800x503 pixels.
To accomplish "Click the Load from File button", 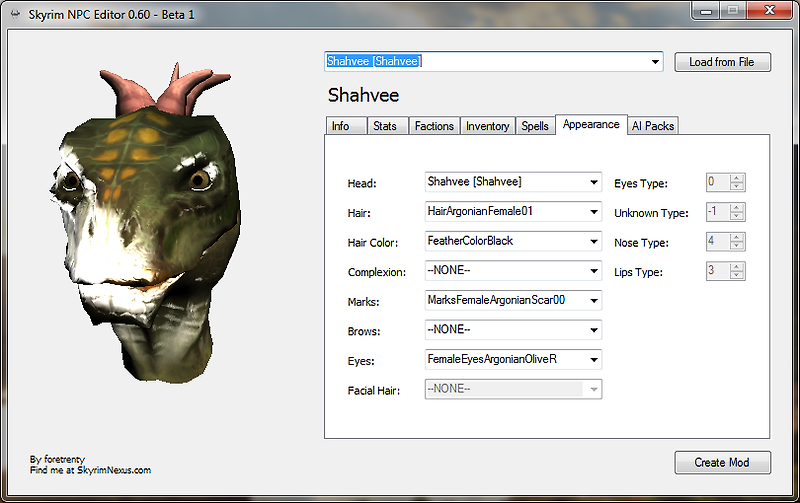I will 722,62.
